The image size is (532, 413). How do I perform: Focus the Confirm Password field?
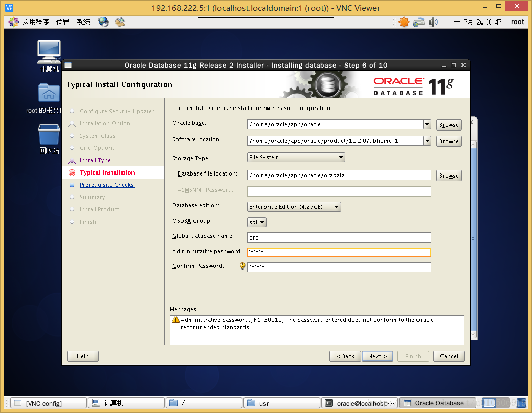coord(339,267)
